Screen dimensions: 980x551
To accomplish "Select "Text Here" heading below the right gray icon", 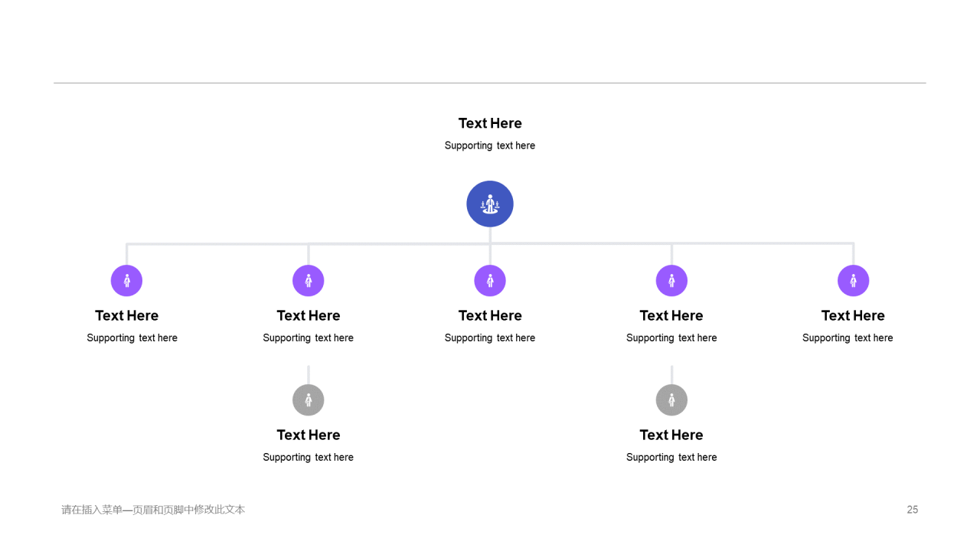I will tap(671, 435).
